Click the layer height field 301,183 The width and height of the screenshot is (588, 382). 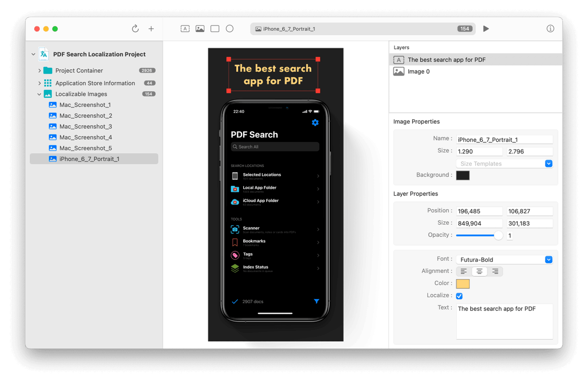coord(530,223)
